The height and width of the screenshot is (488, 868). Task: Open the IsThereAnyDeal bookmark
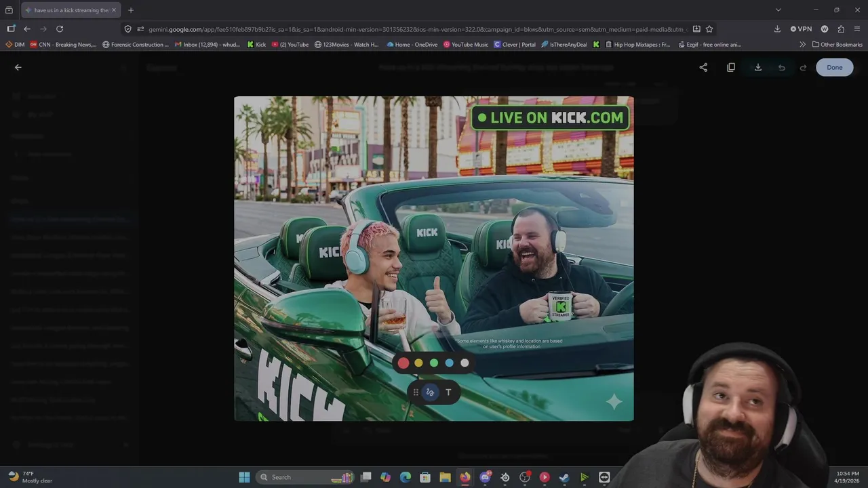(564, 45)
